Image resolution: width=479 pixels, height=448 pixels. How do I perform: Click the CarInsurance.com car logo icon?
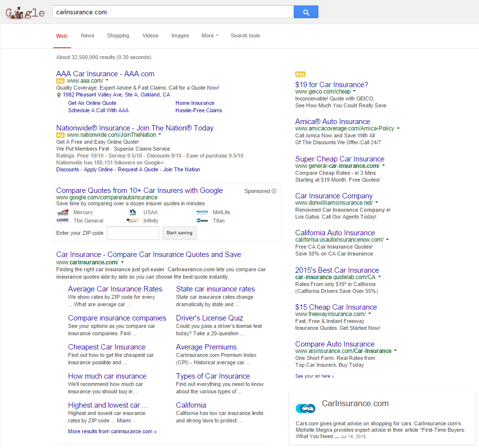(x=306, y=408)
